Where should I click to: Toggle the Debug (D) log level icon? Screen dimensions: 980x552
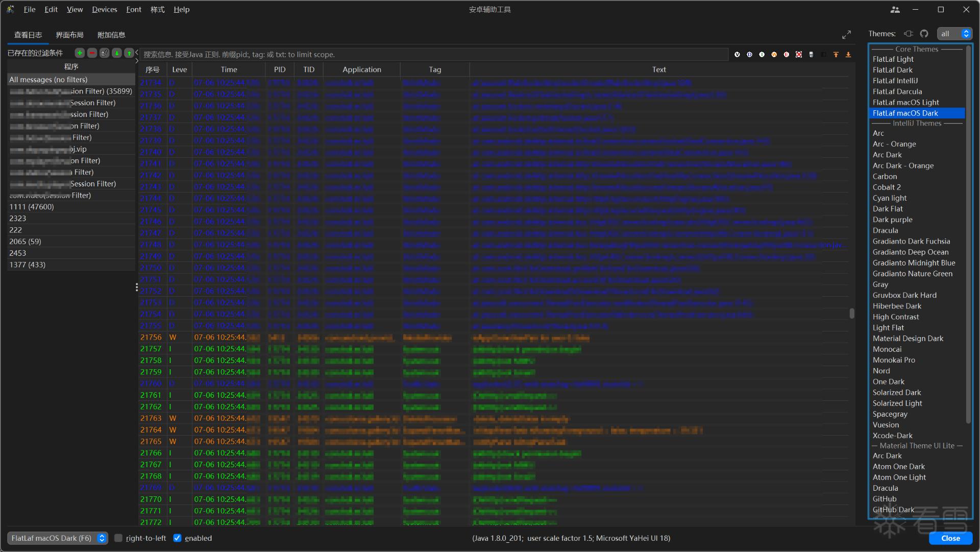pos(749,55)
